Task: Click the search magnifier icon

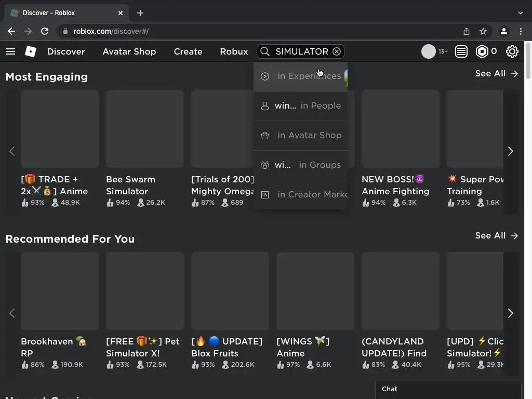Action: (265, 51)
